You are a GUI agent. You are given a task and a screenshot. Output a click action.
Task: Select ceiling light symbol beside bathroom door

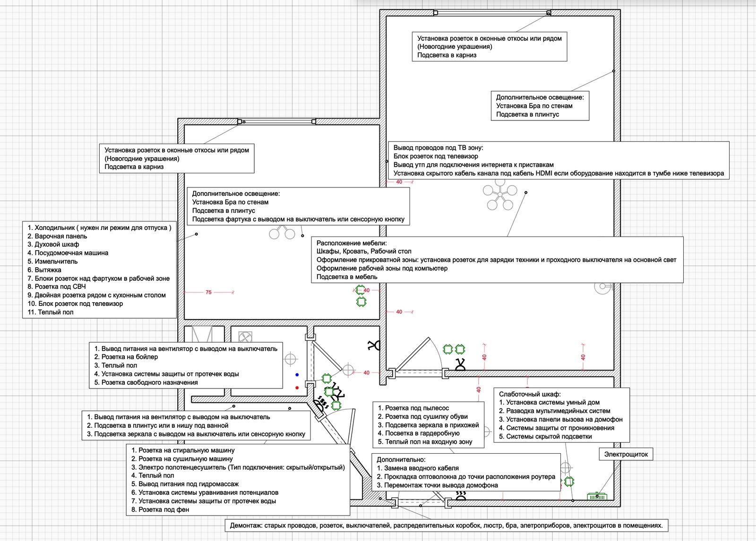(348, 371)
